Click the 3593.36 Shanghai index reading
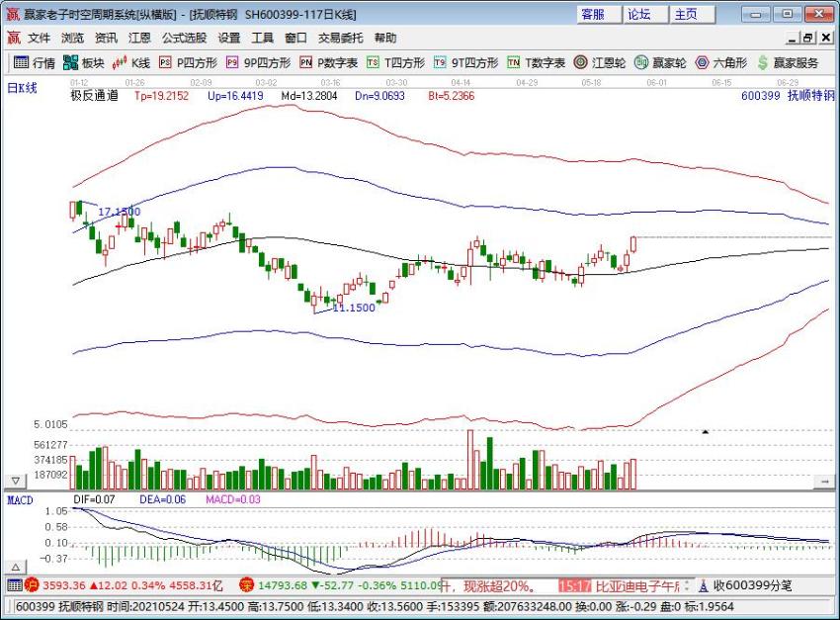 click(x=64, y=585)
